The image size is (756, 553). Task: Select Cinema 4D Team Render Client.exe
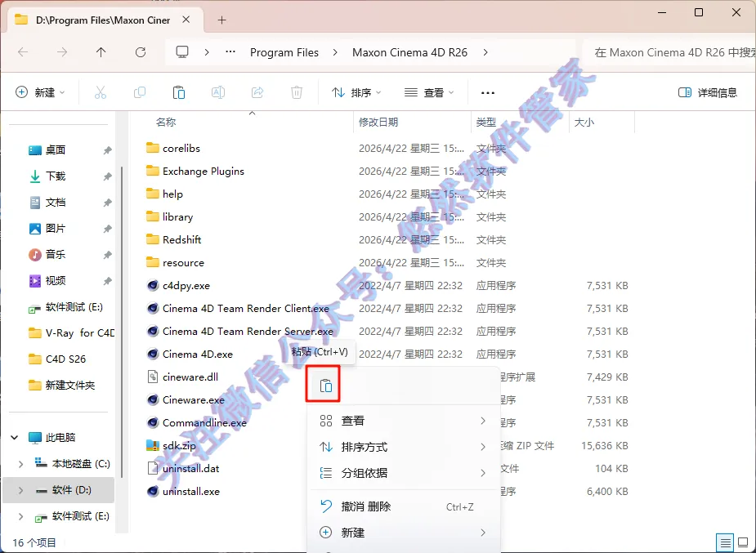[x=246, y=308]
